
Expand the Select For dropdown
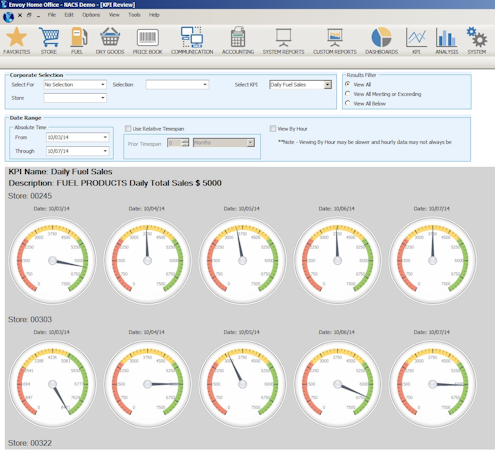103,85
